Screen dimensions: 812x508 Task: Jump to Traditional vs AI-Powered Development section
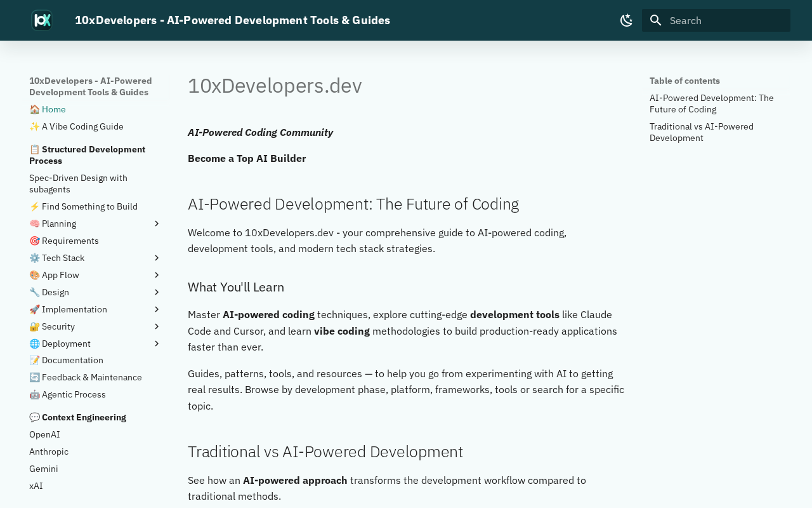tap(701, 132)
